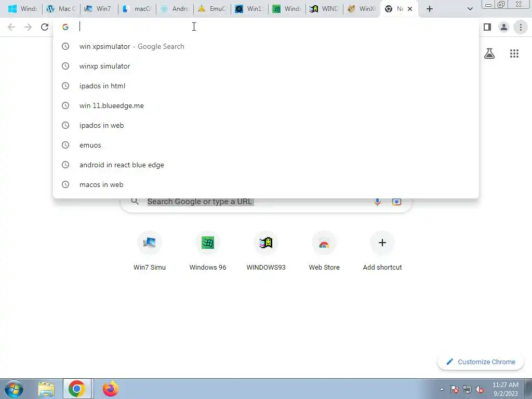
Task: Select suggestion 'macos in web'
Action: click(x=266, y=184)
